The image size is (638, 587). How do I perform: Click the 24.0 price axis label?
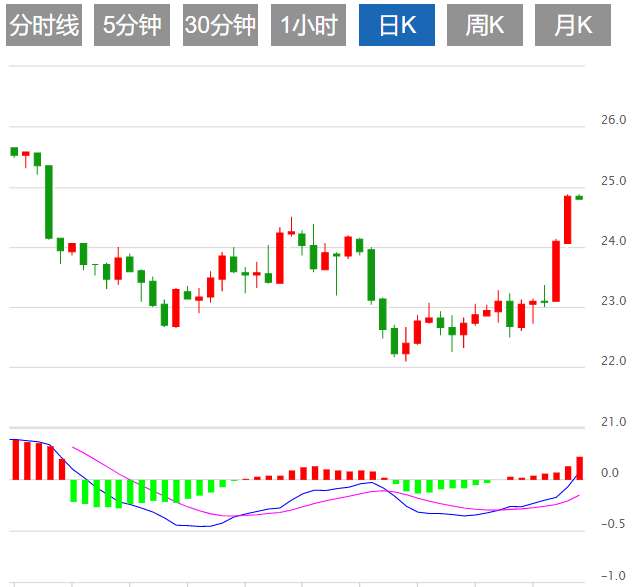[x=614, y=241]
